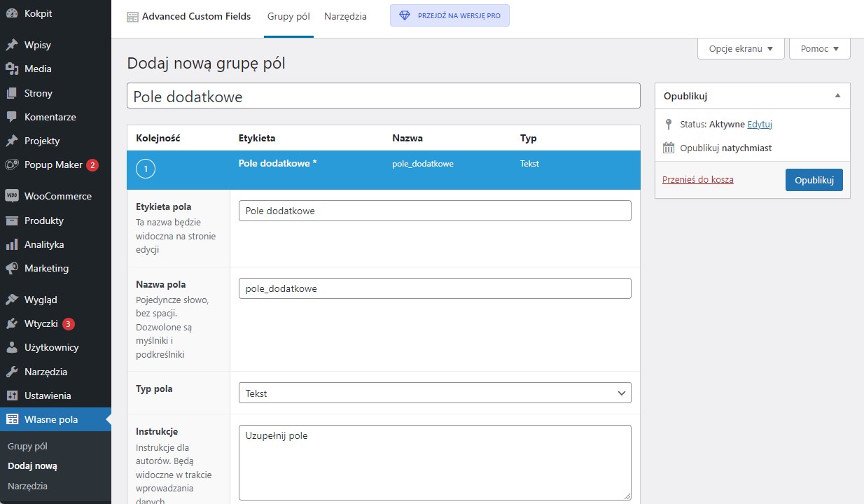Click the Ustawienia settings icon

tap(12, 395)
